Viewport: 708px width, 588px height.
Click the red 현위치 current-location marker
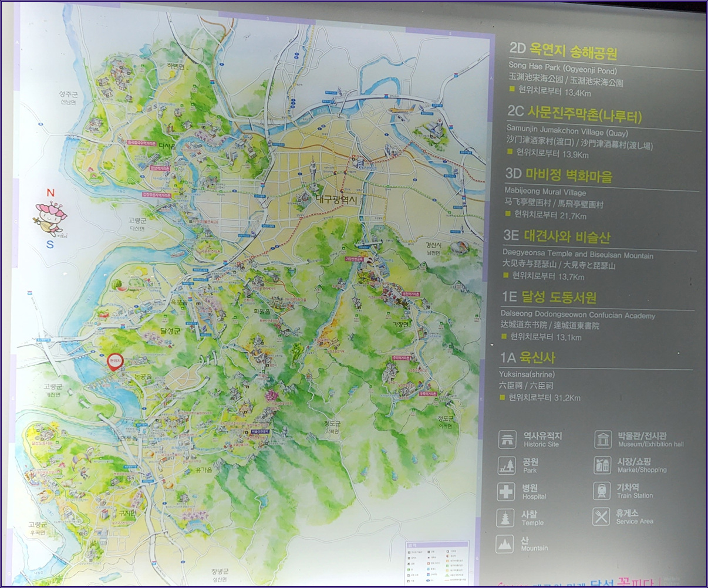114,362
